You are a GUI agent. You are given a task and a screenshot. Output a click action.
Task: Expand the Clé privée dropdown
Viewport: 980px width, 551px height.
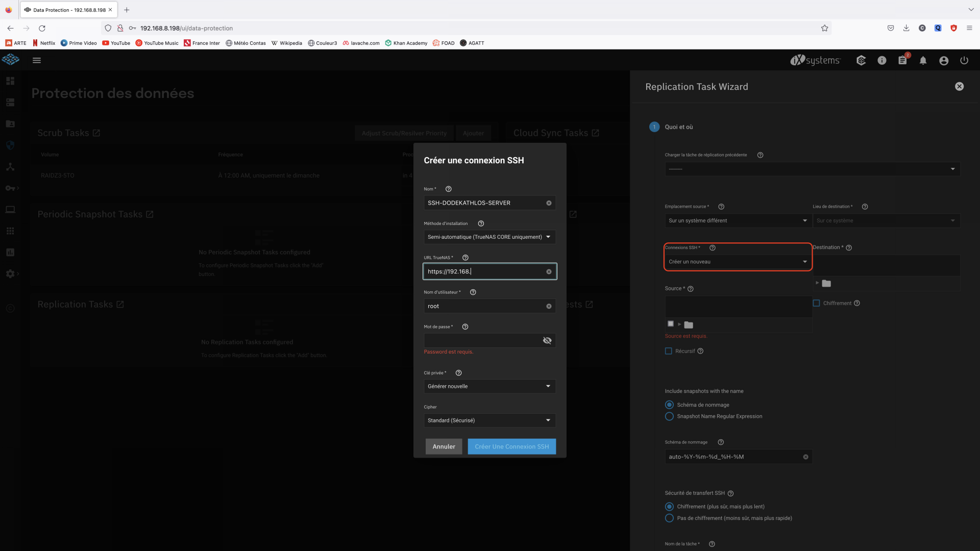point(489,386)
